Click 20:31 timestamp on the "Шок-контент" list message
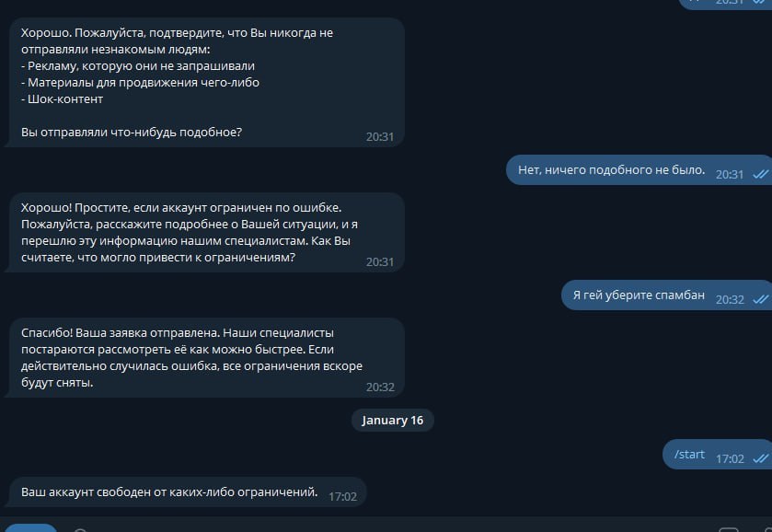 [379, 136]
